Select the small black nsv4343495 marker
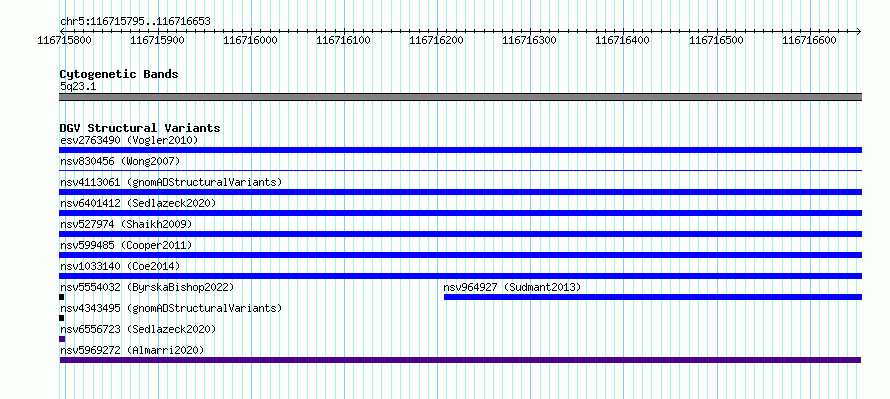The image size is (890, 399). coord(62,318)
